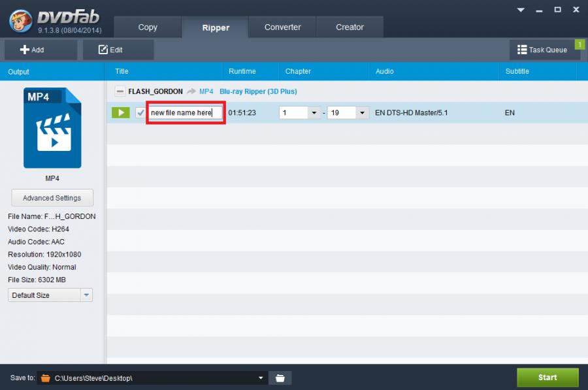Open the Converter tab
588x390 pixels.
[x=282, y=27]
